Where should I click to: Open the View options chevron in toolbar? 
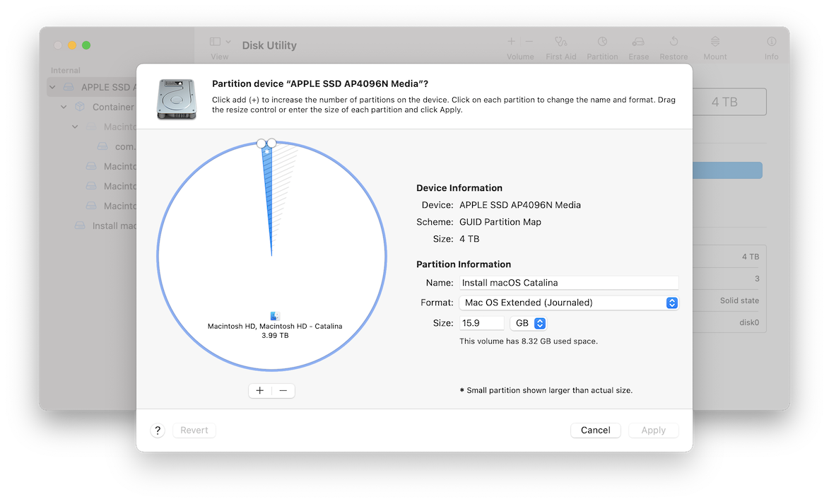(x=228, y=41)
